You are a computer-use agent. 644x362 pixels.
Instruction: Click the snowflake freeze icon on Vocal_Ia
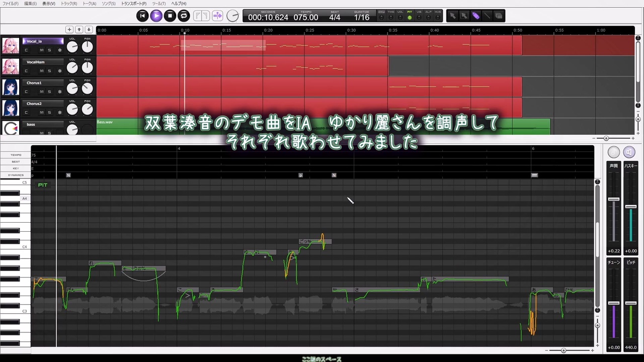(59, 50)
